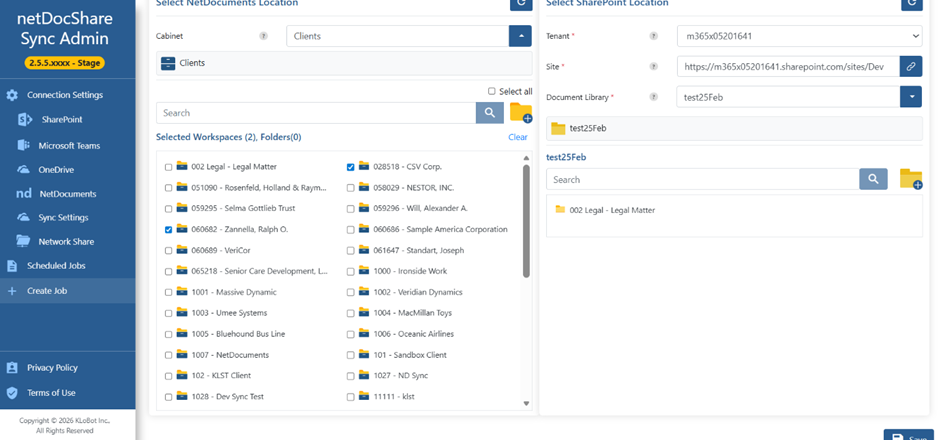Open Scheduled Jobs in the sidebar
Screen dimensions: 941x440
56,266
